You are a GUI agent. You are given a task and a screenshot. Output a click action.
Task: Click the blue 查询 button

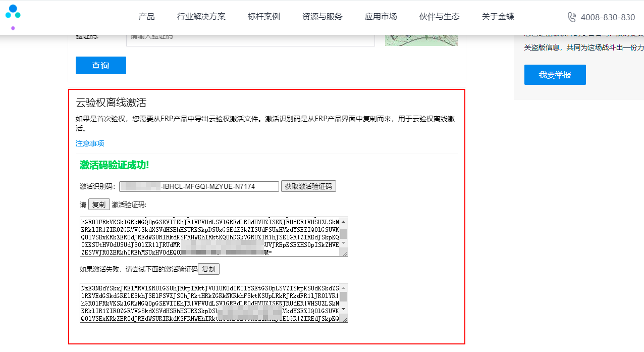(101, 66)
